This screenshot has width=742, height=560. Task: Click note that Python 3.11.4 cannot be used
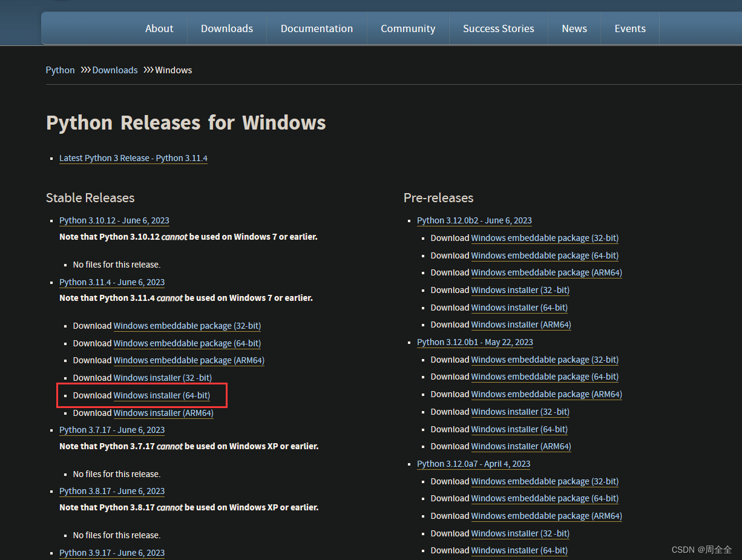[x=186, y=298]
